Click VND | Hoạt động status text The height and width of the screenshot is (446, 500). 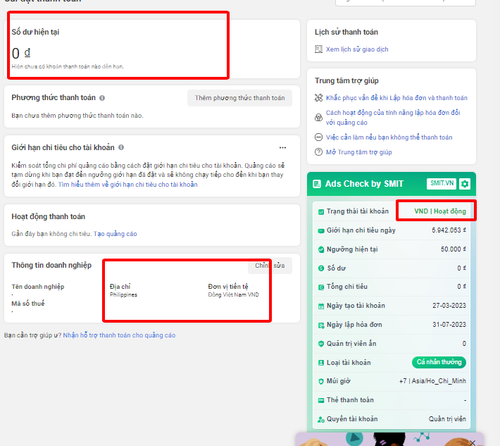click(440, 211)
